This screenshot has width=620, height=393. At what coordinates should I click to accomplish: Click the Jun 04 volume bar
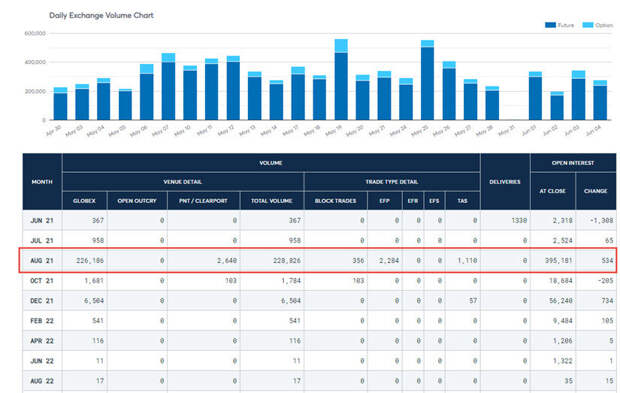(600, 100)
